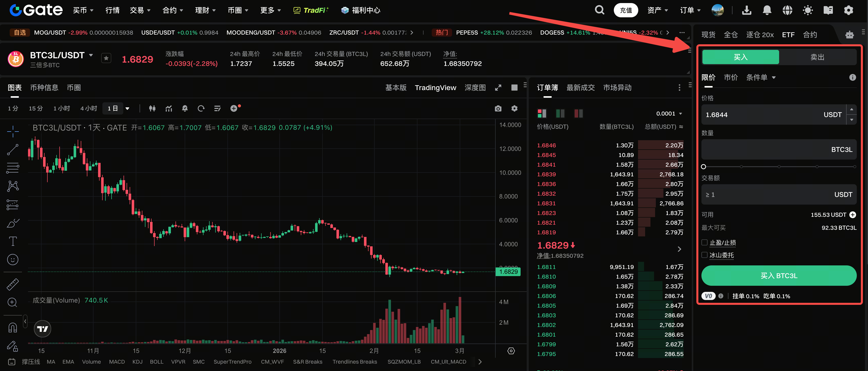Click the search magnifier icon in header
The image size is (868, 371).
pyautogui.click(x=599, y=10)
